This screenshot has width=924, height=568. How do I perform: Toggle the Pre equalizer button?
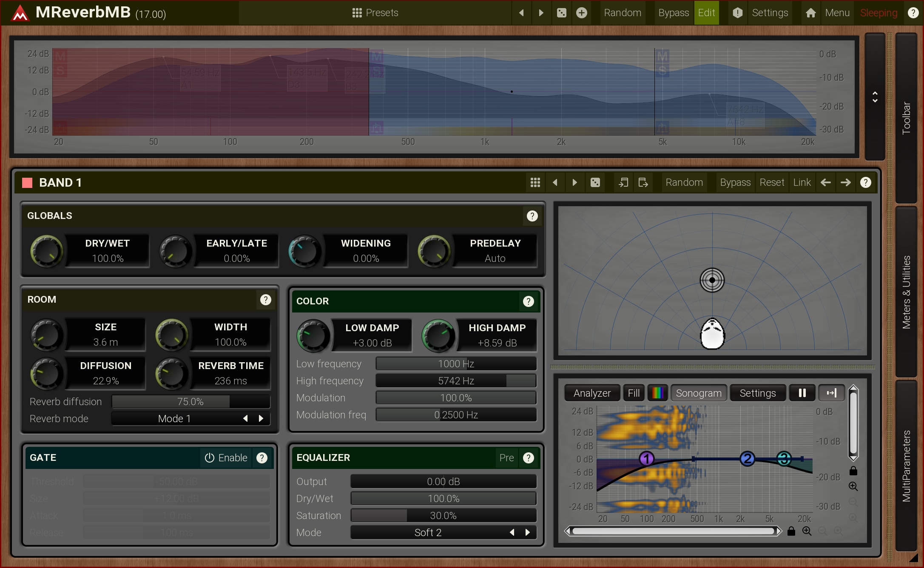coord(506,458)
